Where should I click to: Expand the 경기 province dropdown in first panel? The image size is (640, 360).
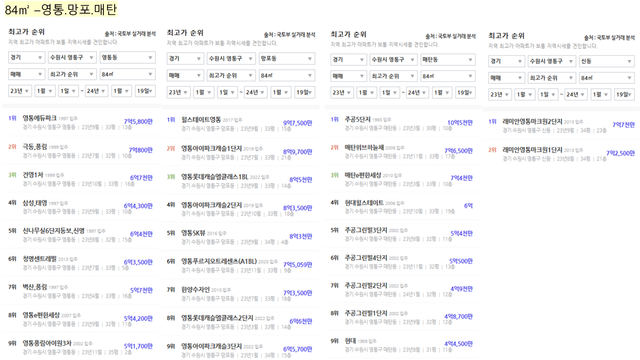click(x=26, y=58)
